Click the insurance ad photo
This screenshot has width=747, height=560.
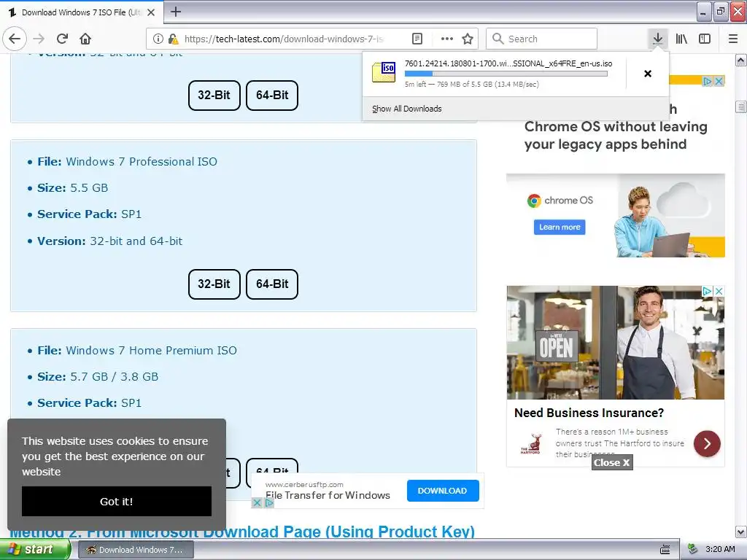click(x=616, y=343)
